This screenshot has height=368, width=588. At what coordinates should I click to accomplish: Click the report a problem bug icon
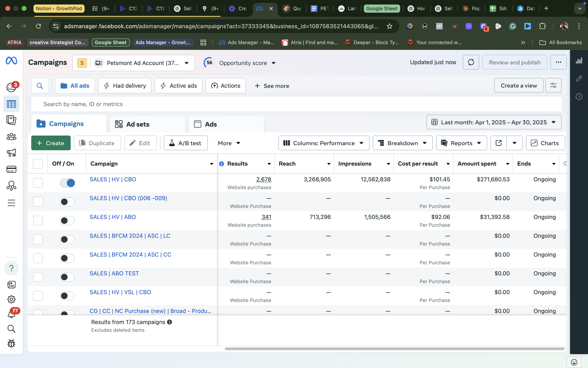point(11,343)
